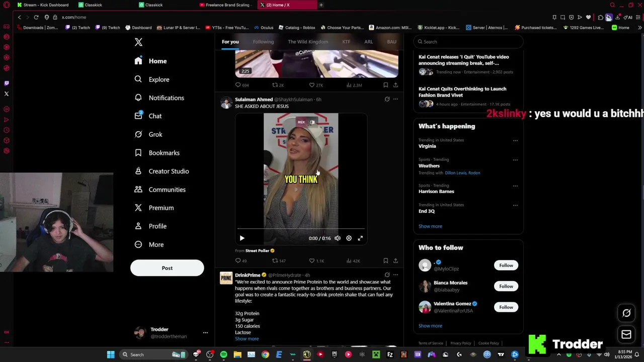This screenshot has width=644, height=362.
Task: Switch to The Wild Kingdom tab
Action: [308, 42]
